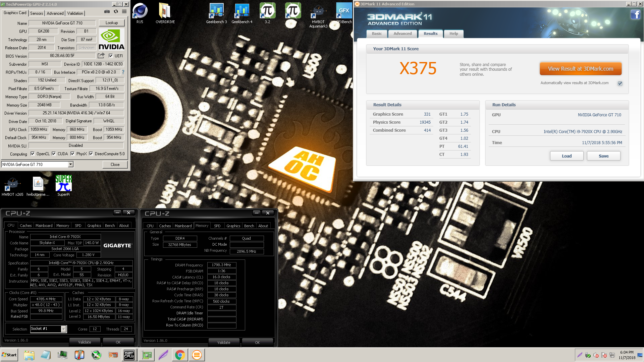
Task: Click GPU-Z refresh icon
Action: (x=116, y=11)
